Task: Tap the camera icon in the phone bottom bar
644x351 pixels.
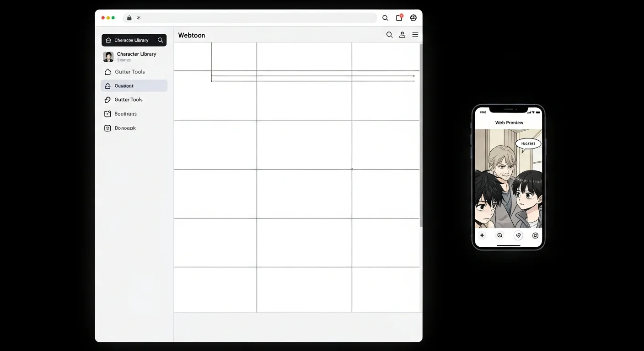Action: (535, 235)
